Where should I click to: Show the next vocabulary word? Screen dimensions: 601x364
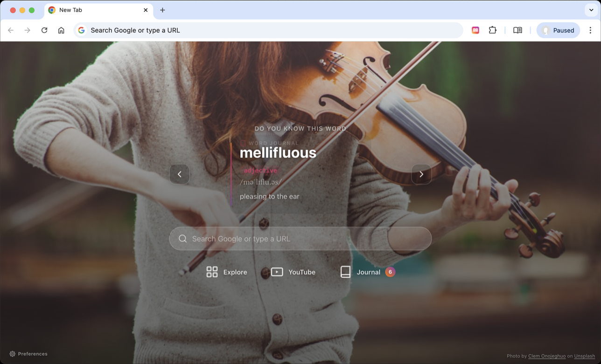(x=421, y=174)
